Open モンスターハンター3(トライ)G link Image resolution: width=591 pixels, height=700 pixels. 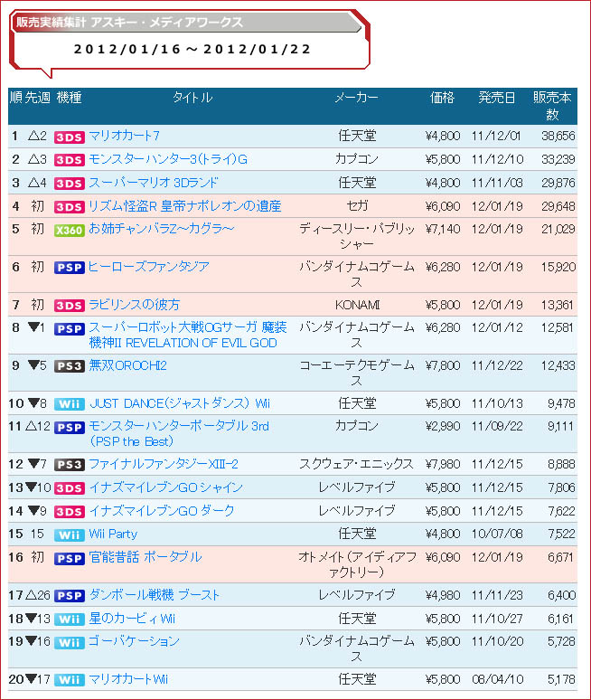pos(168,159)
